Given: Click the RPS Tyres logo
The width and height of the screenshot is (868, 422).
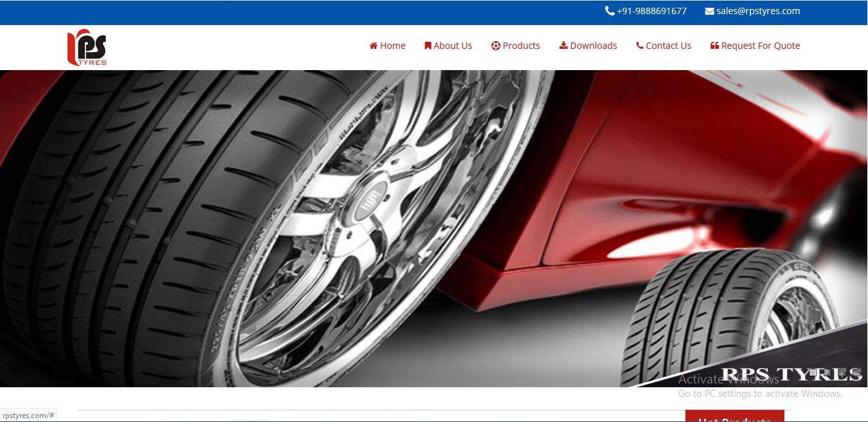Looking at the screenshot, I should pos(87,48).
